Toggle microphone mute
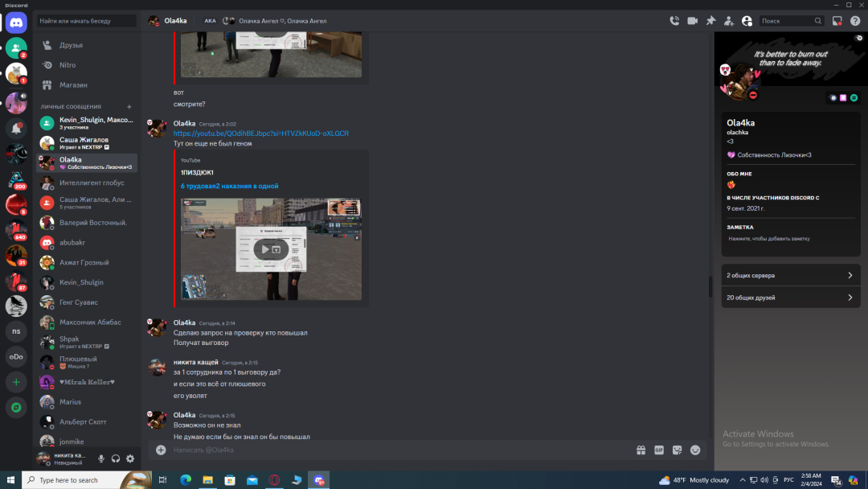Viewport: 868px width, 489px height. click(x=101, y=458)
